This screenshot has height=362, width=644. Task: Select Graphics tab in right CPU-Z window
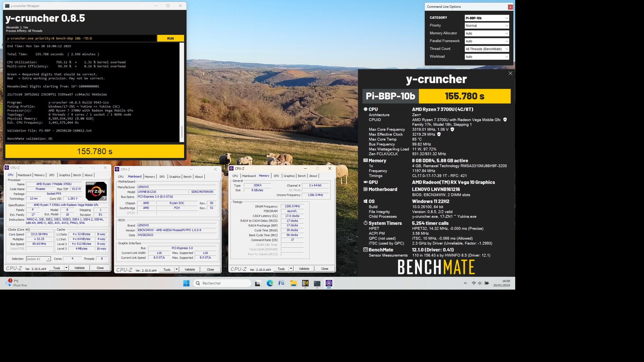click(289, 176)
